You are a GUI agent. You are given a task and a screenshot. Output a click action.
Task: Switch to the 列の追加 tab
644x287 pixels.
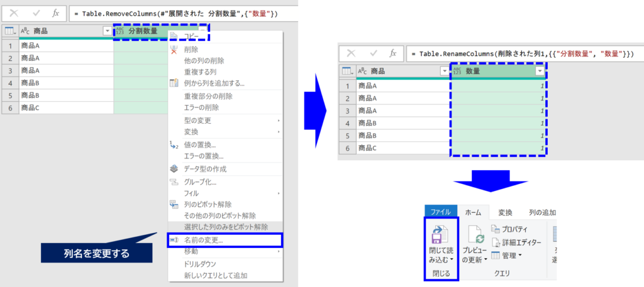coord(542,212)
